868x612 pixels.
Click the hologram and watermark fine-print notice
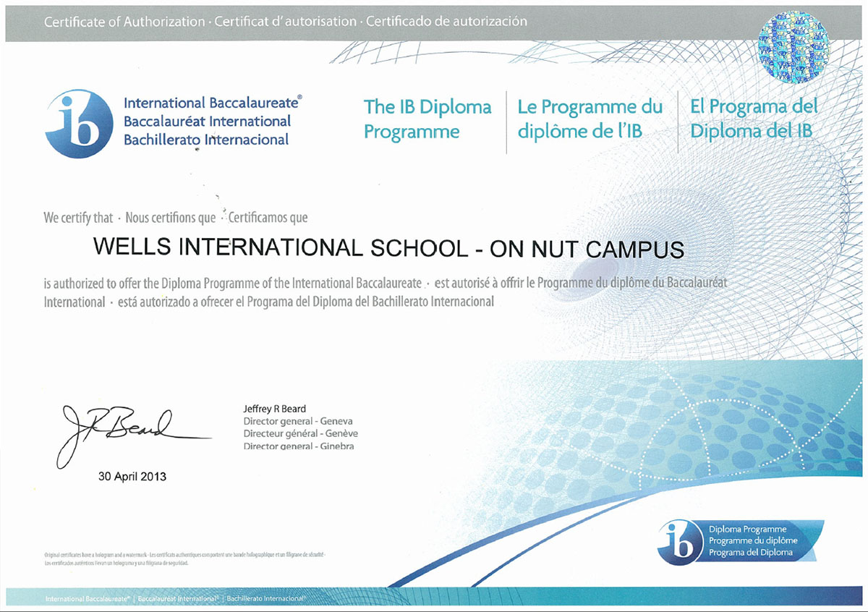(184, 558)
